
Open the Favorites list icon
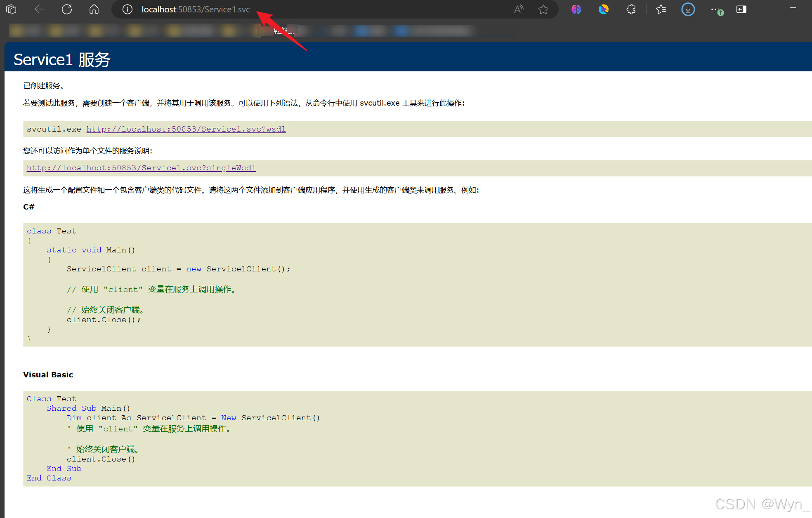pos(661,9)
